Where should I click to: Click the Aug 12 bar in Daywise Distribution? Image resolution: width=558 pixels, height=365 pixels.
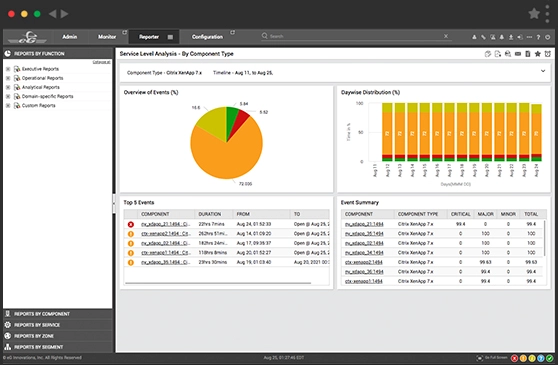coord(387,132)
